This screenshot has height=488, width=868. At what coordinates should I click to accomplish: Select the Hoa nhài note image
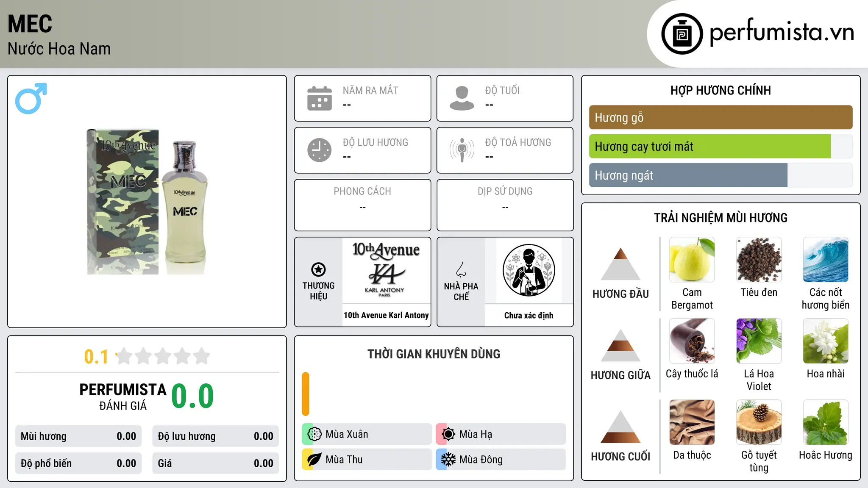click(826, 341)
